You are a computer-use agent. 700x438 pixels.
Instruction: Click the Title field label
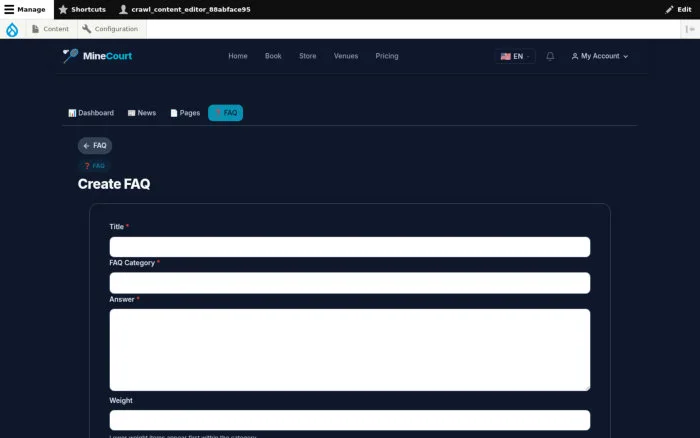click(117, 227)
